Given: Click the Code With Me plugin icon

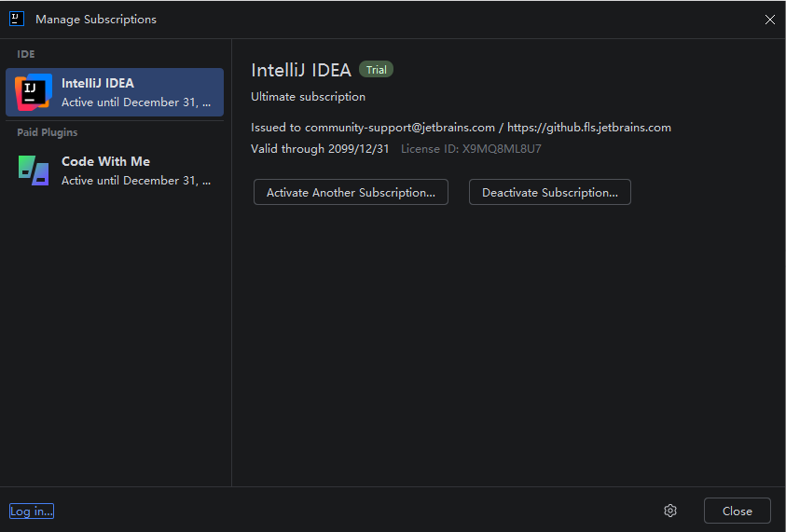Looking at the screenshot, I should pos(34,171).
